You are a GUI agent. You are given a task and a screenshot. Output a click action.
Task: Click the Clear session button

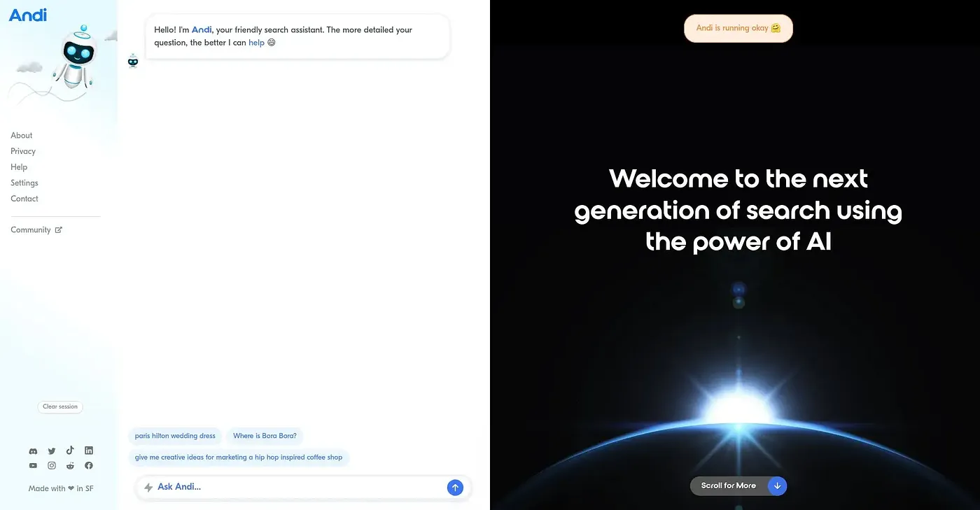[60, 406]
